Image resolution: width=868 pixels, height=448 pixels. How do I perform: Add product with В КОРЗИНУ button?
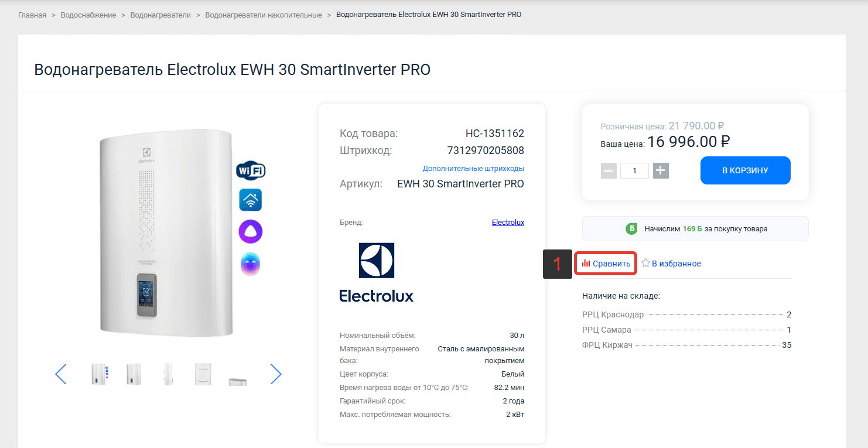coord(746,170)
